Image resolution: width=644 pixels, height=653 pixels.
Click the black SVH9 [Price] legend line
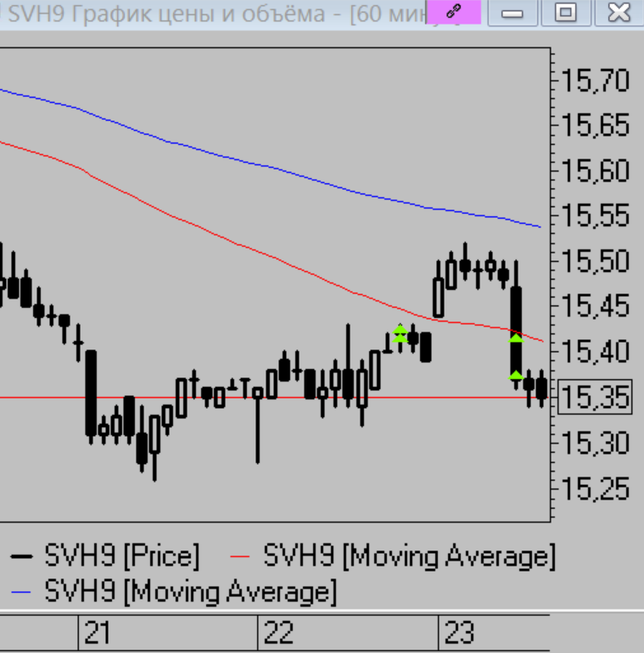23,557
